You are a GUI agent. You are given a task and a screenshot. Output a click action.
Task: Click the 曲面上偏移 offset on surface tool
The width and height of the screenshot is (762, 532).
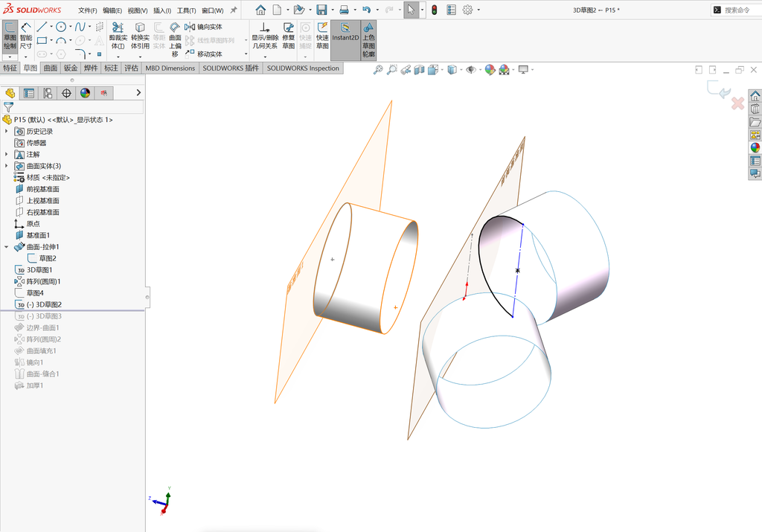(175, 39)
